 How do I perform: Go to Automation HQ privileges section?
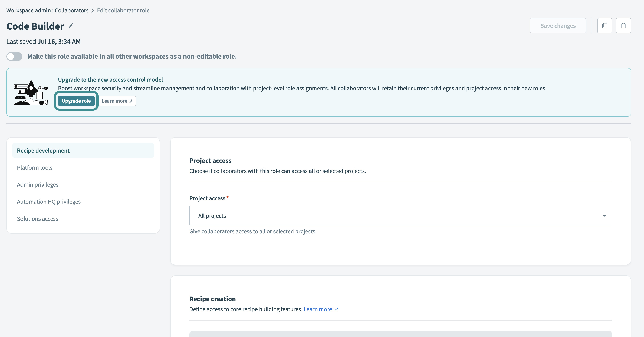[x=49, y=202]
